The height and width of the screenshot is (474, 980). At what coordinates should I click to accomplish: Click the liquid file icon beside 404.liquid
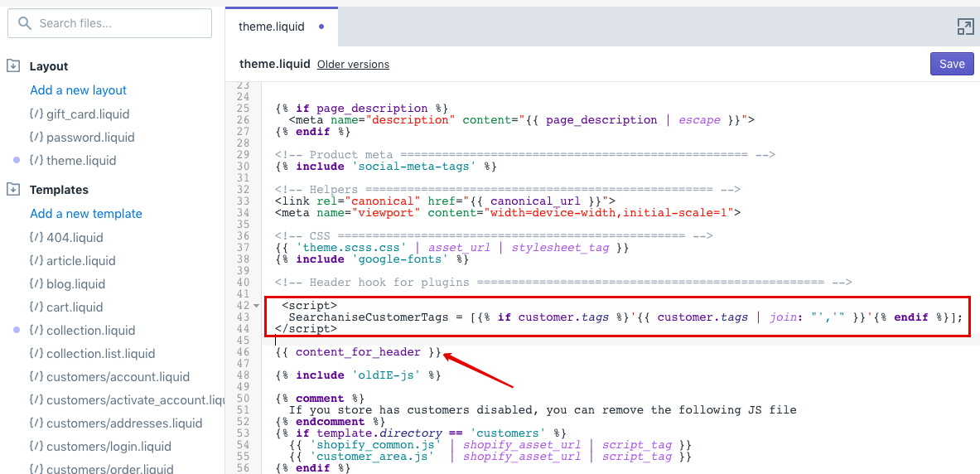point(36,237)
